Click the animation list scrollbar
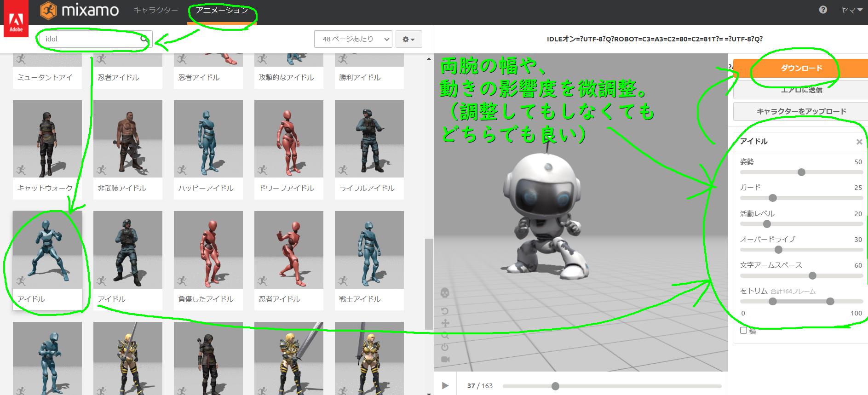The height and width of the screenshot is (395, 868). click(x=428, y=284)
